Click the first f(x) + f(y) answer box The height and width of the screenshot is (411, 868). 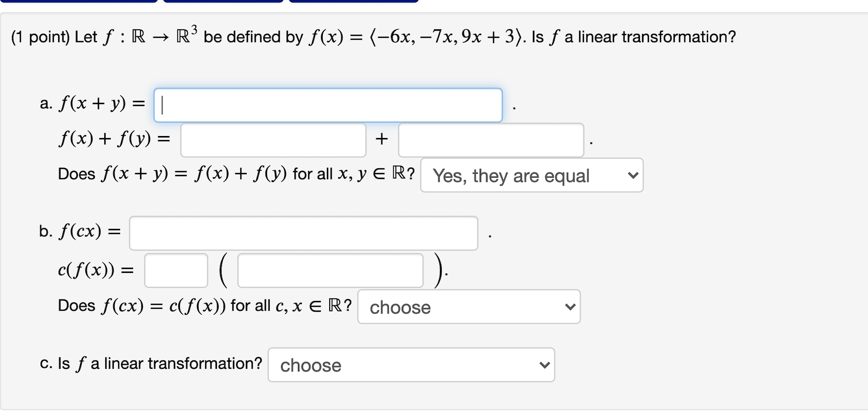[x=273, y=140]
